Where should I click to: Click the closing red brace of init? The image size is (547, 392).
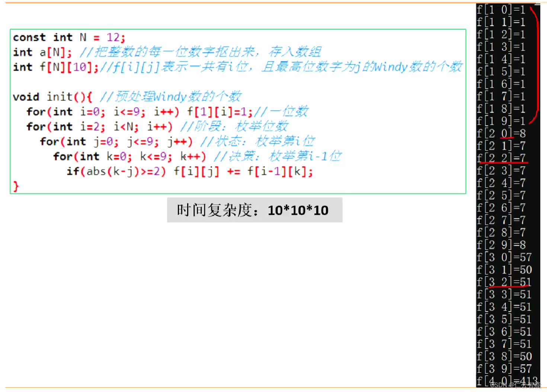click(16, 186)
